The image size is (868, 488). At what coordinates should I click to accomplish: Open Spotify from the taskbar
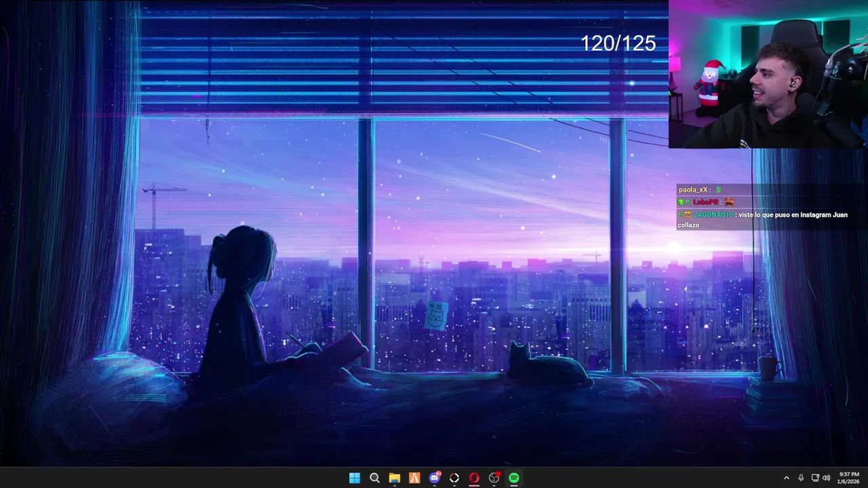[x=514, y=478]
